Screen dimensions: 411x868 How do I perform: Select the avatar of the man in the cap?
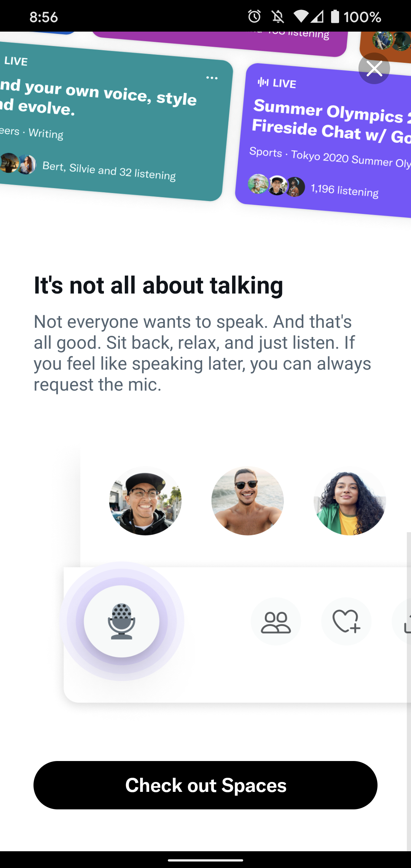click(x=145, y=501)
